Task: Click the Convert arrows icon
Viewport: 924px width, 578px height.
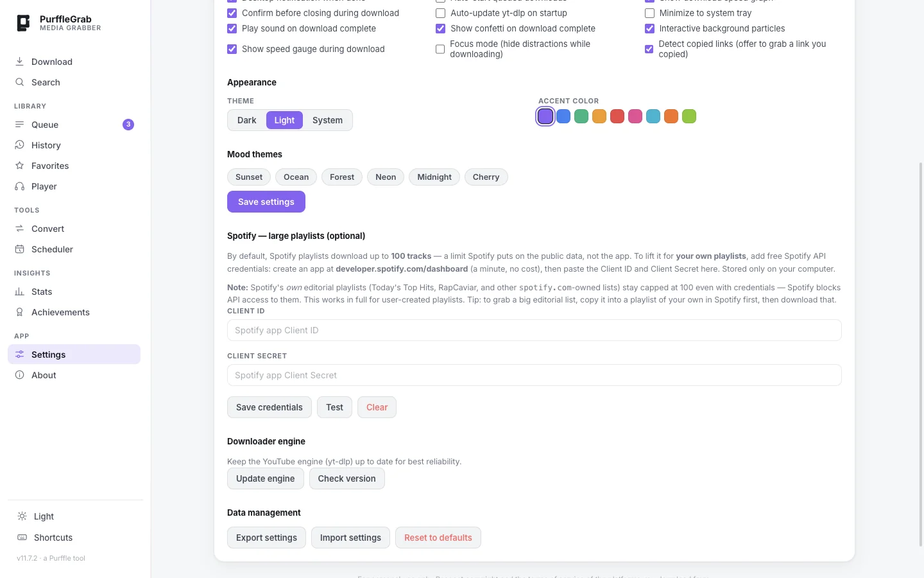Action: click(x=20, y=229)
